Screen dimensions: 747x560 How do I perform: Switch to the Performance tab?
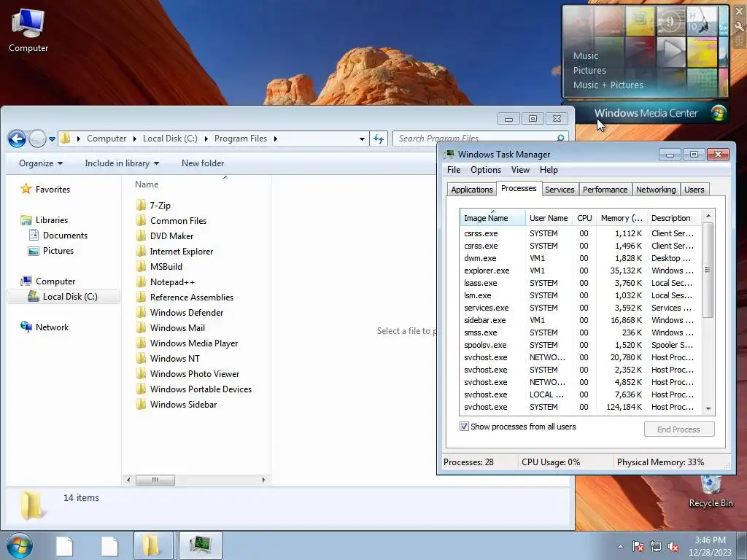click(605, 190)
